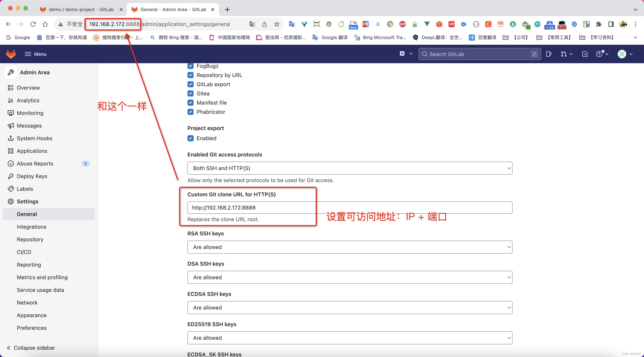Close the General Admin Area browser tab
644x357 pixels.
tap(213, 10)
